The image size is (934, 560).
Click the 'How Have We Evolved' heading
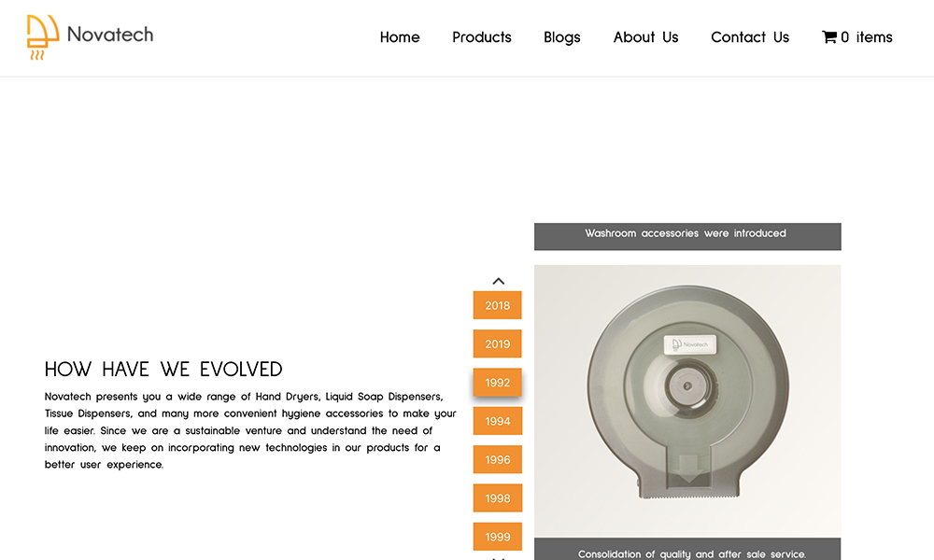click(163, 370)
